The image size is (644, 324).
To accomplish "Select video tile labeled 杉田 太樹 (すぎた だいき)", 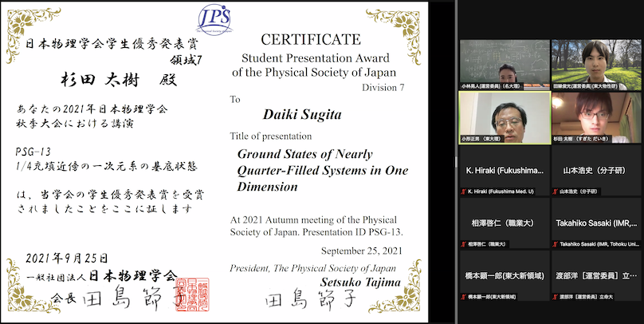I will (x=596, y=117).
